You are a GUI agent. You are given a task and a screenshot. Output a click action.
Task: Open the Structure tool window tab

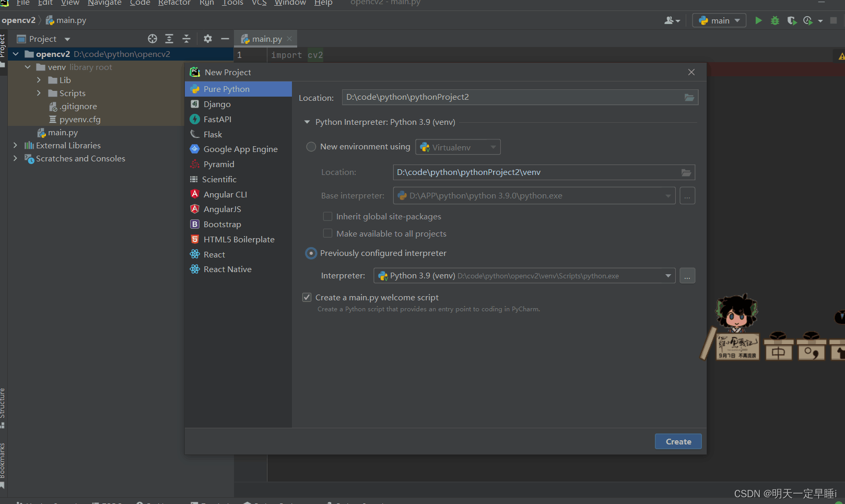3,407
